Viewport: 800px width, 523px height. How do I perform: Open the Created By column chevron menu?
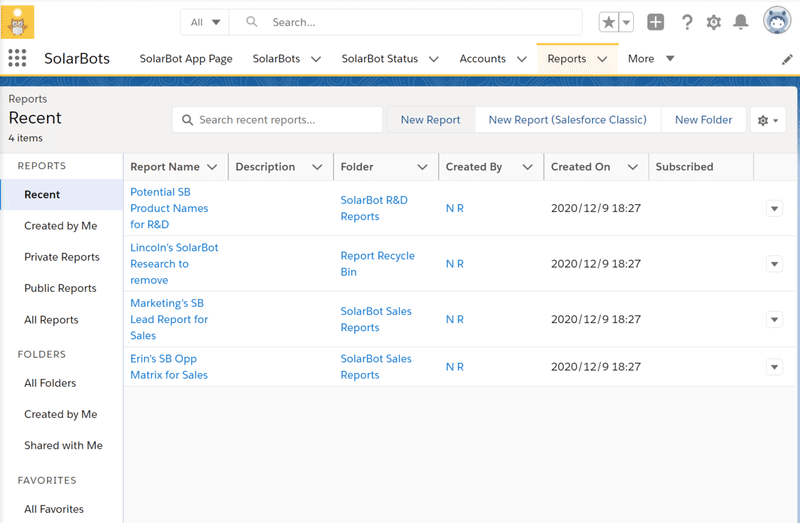[528, 167]
